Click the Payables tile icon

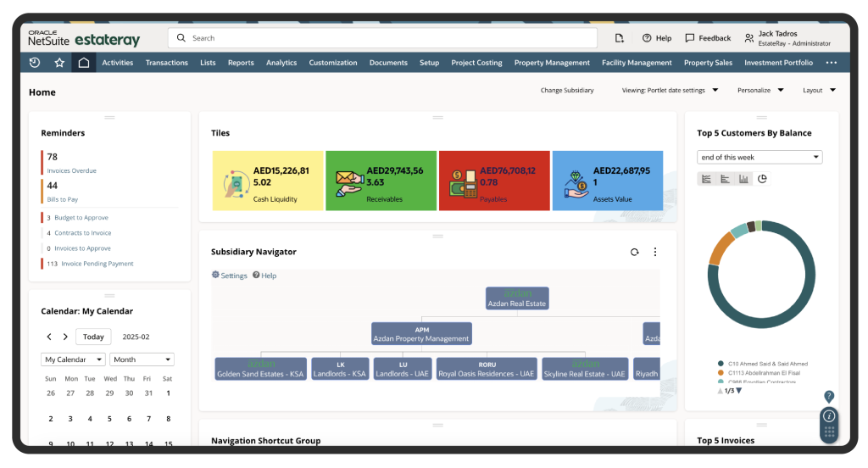click(463, 184)
